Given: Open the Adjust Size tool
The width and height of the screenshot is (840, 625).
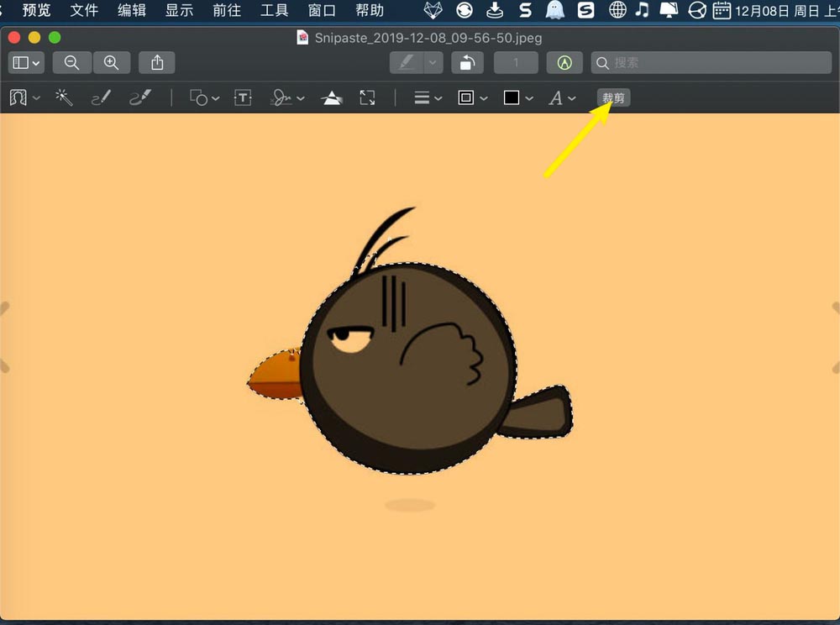Looking at the screenshot, I should [x=367, y=97].
